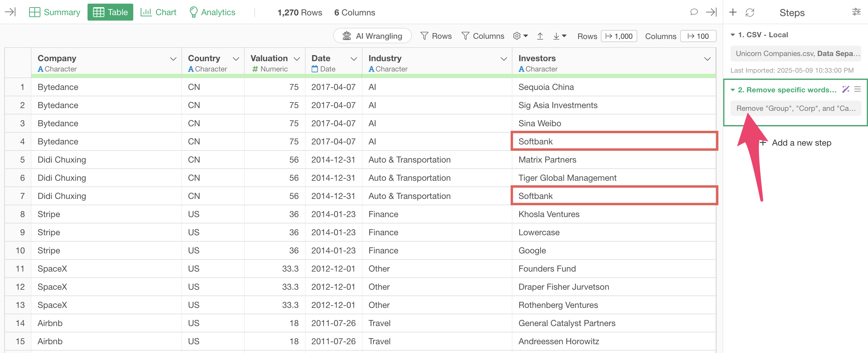
Task: Open the Country column menu chevron
Action: click(236, 59)
